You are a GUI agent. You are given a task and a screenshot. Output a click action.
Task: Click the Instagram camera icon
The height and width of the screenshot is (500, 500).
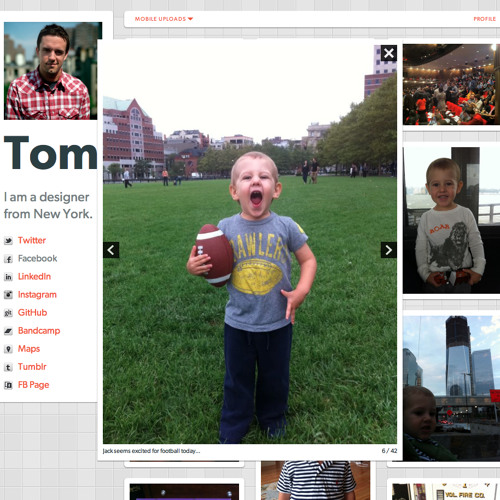coord(8,295)
